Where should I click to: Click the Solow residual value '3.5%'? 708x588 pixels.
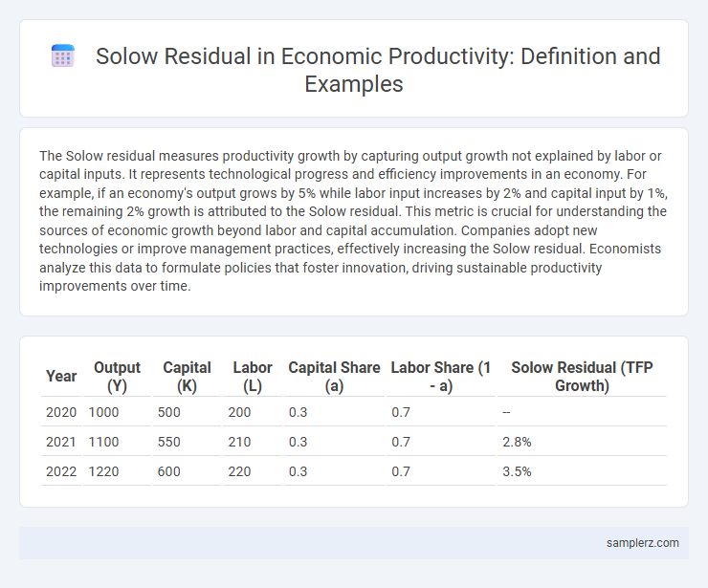(x=517, y=471)
